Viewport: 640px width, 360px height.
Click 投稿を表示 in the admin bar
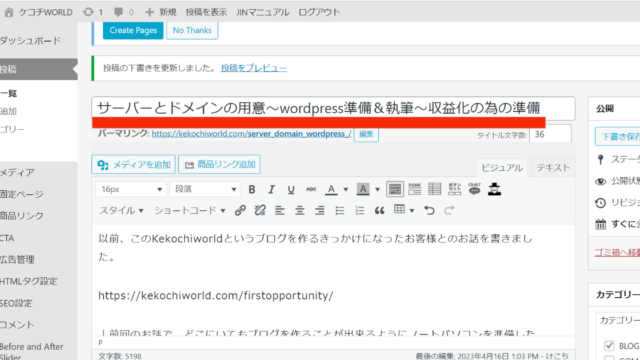206,12
